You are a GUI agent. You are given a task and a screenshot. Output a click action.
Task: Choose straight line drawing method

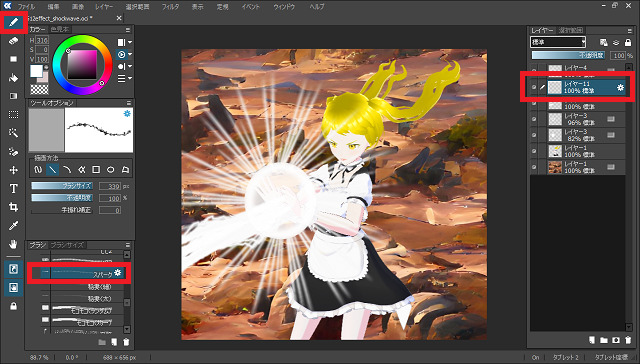point(52,169)
